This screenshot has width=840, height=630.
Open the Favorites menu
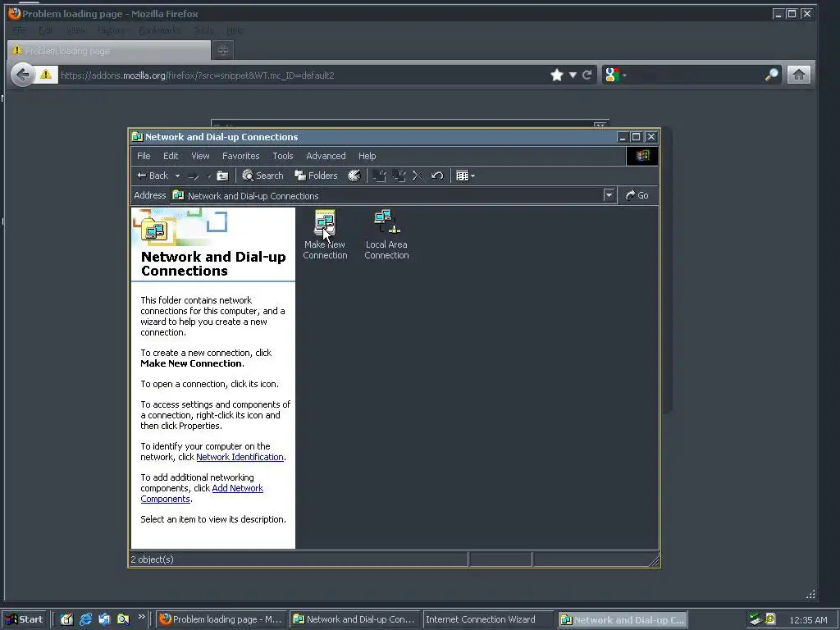(240, 156)
